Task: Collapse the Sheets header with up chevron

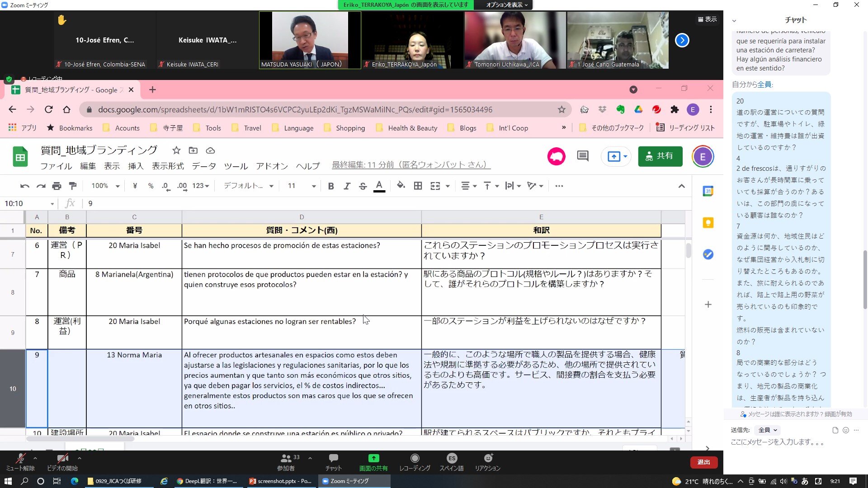Action: [x=682, y=186]
